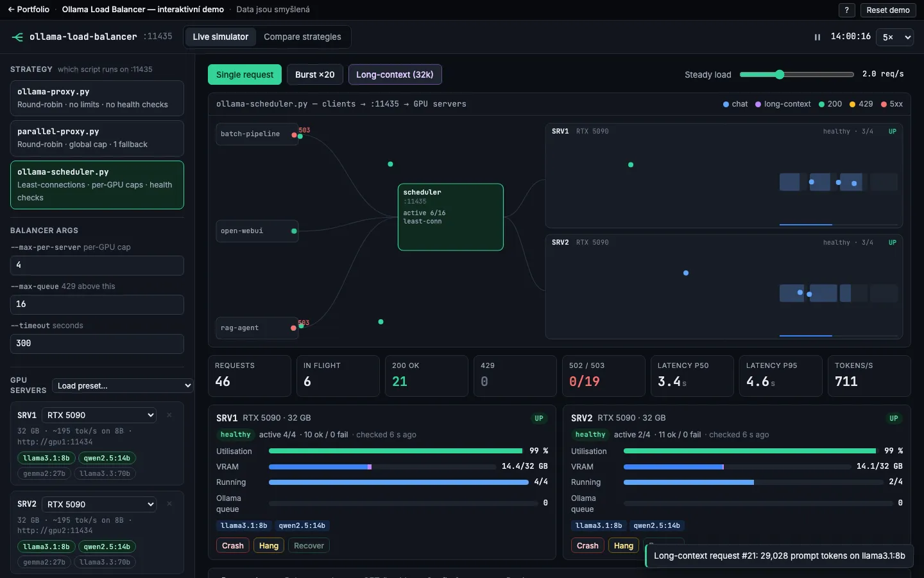Crash the SRV1 server
The width and height of the screenshot is (924, 578).
(x=233, y=546)
